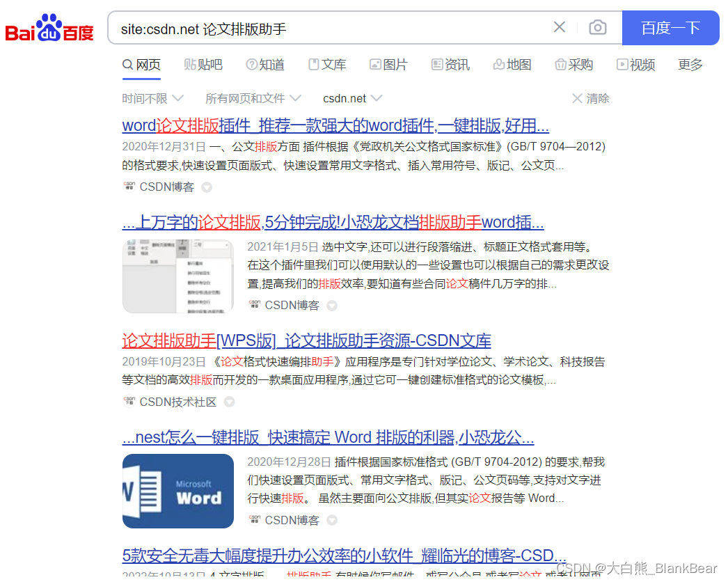Open result word论文排版插件 link
The height and width of the screenshot is (582, 728).
[x=335, y=125]
